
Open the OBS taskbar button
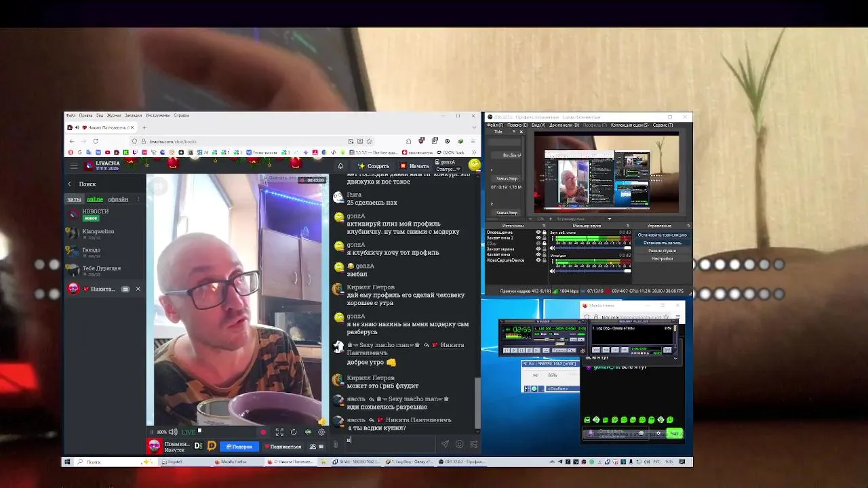(x=461, y=462)
